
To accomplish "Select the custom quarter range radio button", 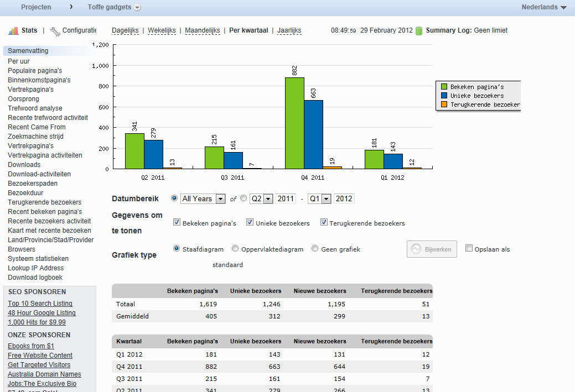I will pos(244,198).
